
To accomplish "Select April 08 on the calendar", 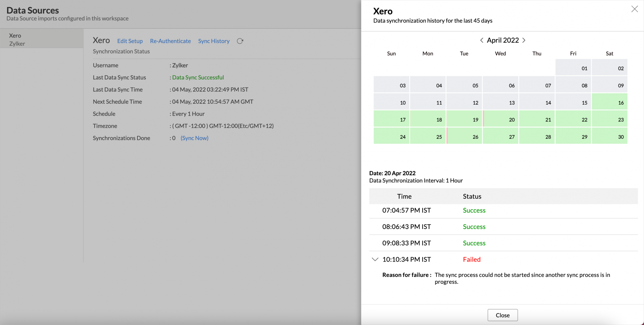I will point(573,84).
